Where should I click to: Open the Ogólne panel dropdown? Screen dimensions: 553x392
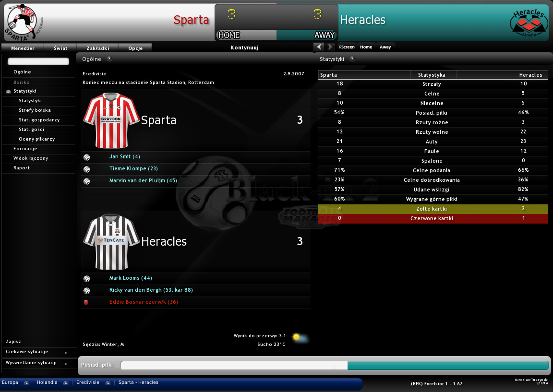pos(109,59)
